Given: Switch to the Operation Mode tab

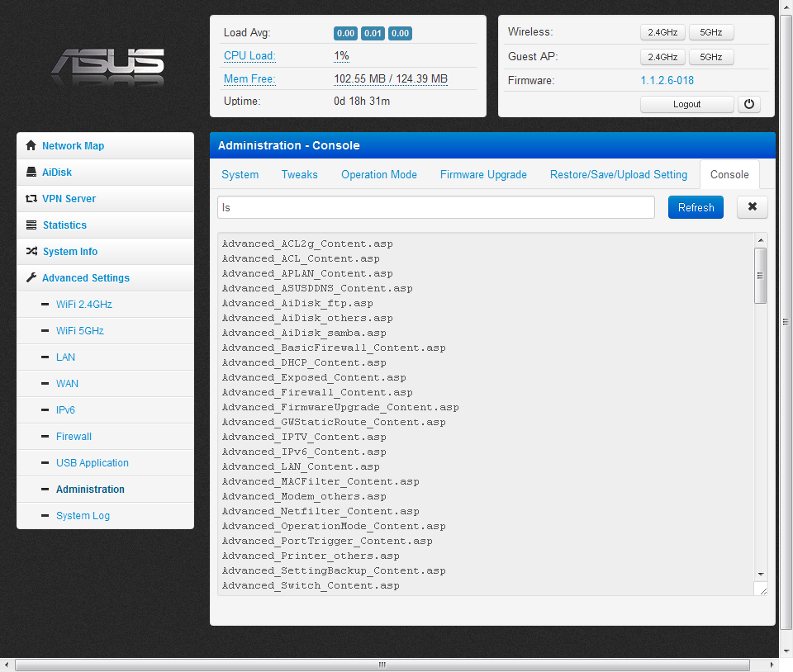Looking at the screenshot, I should point(379,175).
